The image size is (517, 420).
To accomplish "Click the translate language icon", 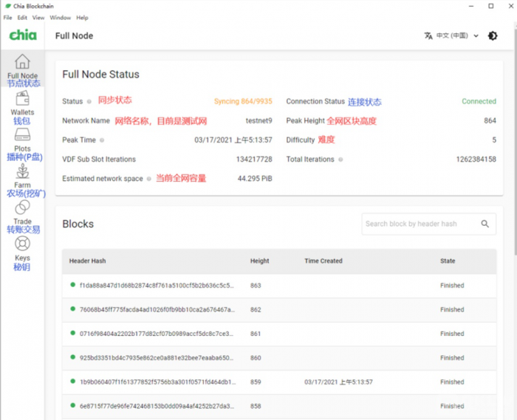I will pyautogui.click(x=428, y=35).
